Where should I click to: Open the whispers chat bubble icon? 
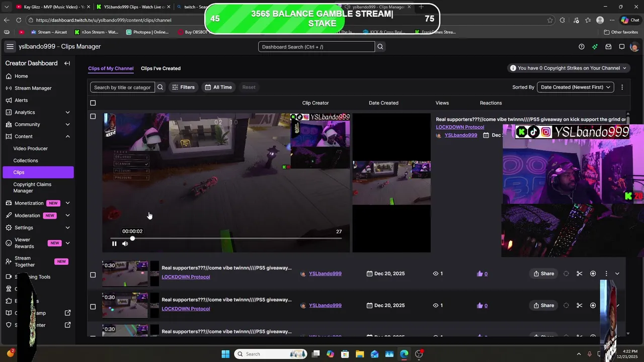click(x=622, y=47)
